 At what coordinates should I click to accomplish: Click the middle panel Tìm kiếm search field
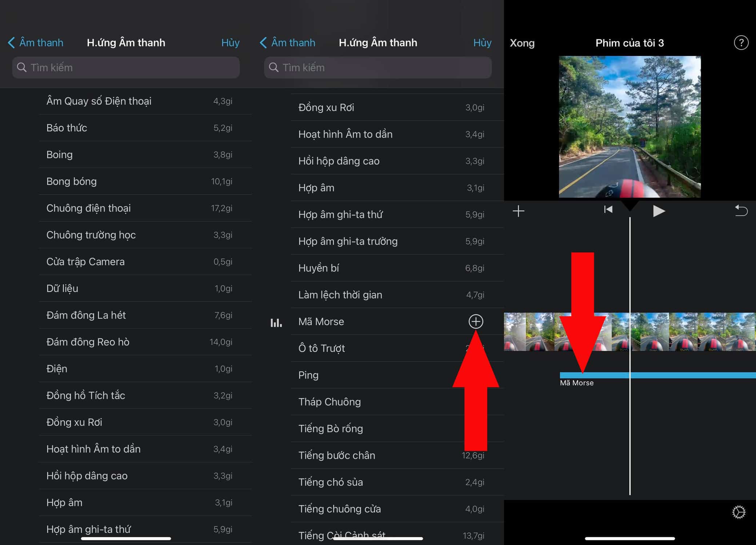[x=378, y=68]
